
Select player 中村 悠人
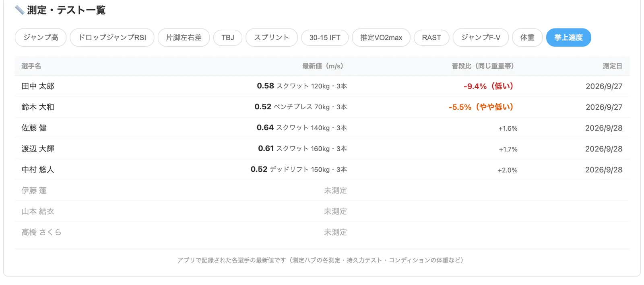tap(38, 170)
